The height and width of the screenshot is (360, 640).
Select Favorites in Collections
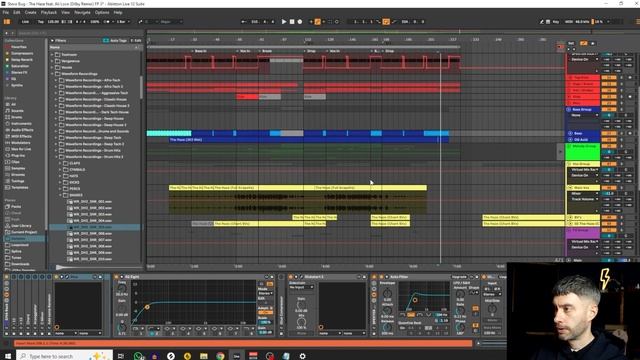point(19,47)
